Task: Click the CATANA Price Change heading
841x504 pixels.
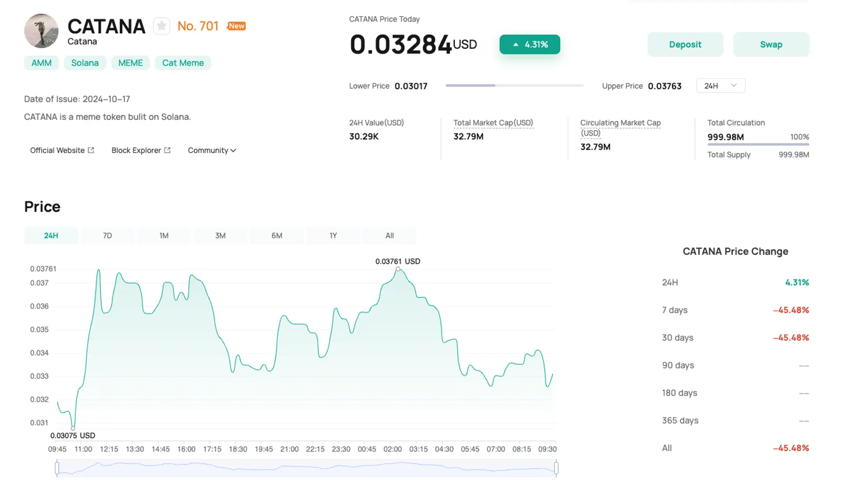Action: tap(735, 251)
